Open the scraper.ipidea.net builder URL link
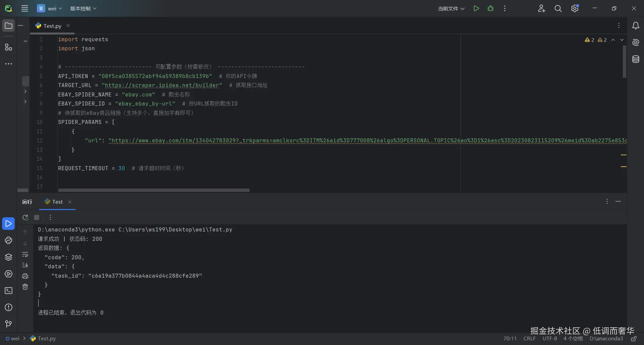 point(162,85)
